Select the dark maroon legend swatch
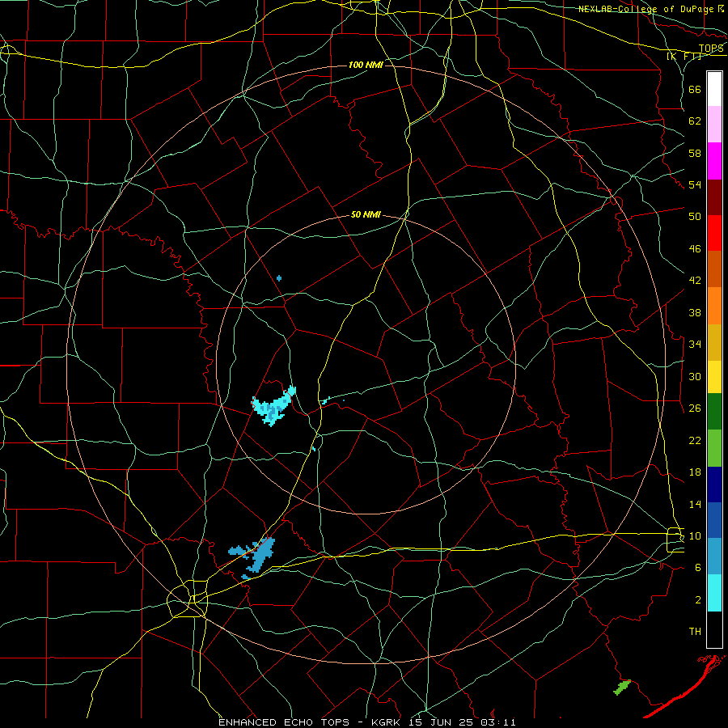Screen dimensions: 728x728 click(x=714, y=197)
